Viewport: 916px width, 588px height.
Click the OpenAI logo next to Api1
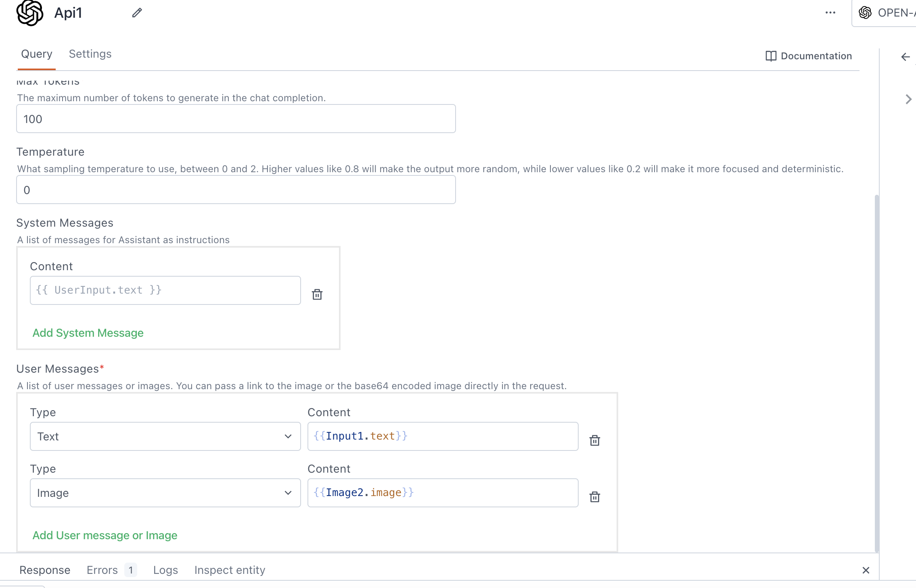click(x=30, y=13)
